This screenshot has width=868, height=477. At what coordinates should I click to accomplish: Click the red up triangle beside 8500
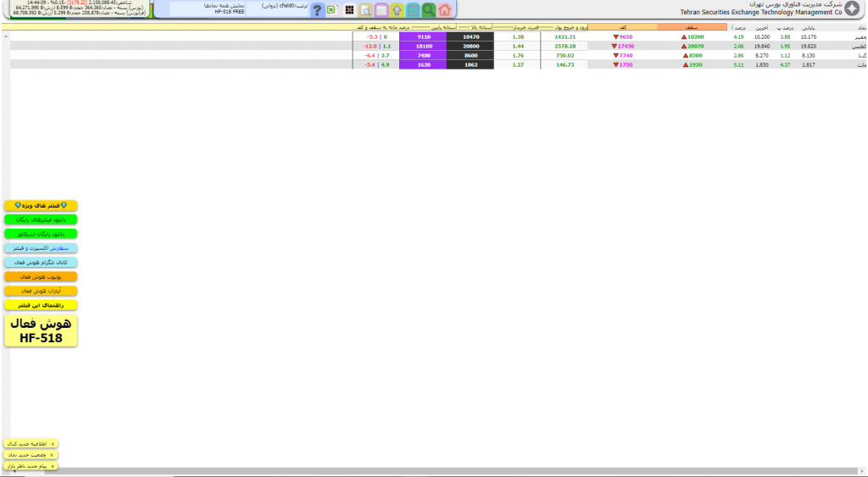click(685, 56)
